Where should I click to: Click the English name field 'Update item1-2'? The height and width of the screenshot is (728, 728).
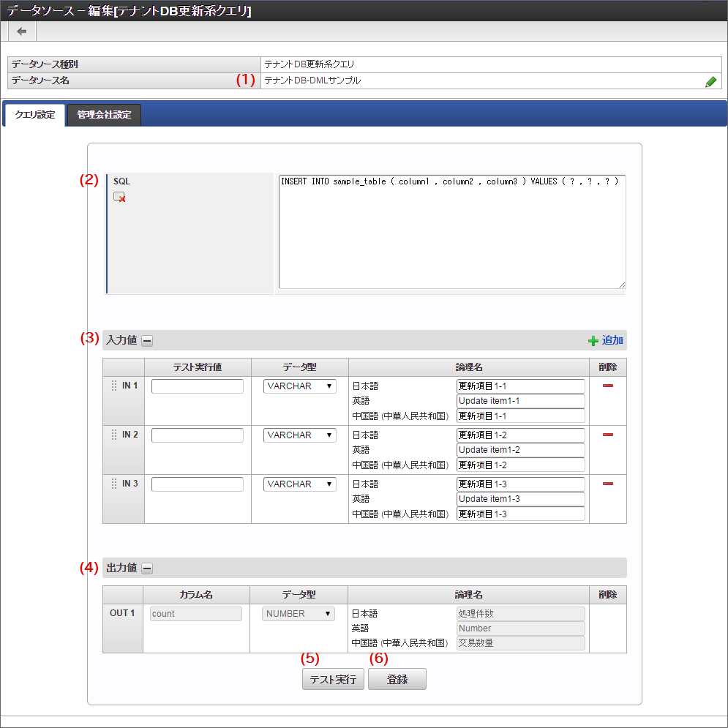520,450
